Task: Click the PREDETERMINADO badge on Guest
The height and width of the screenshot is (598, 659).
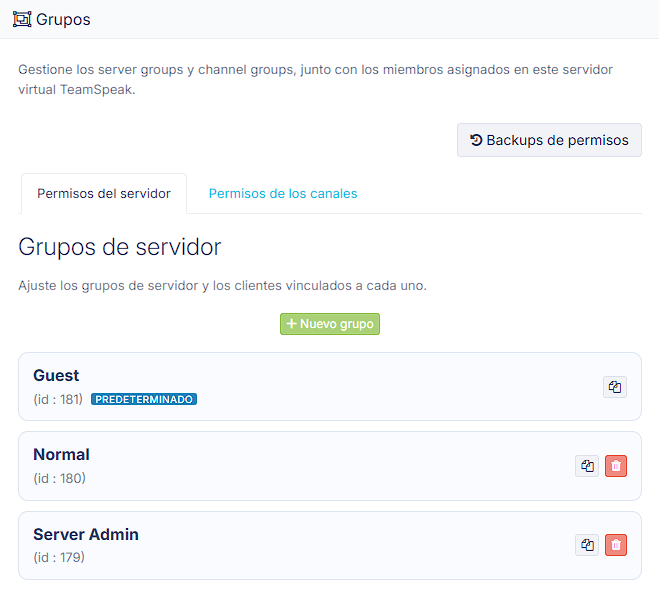Action: pyautogui.click(x=144, y=399)
